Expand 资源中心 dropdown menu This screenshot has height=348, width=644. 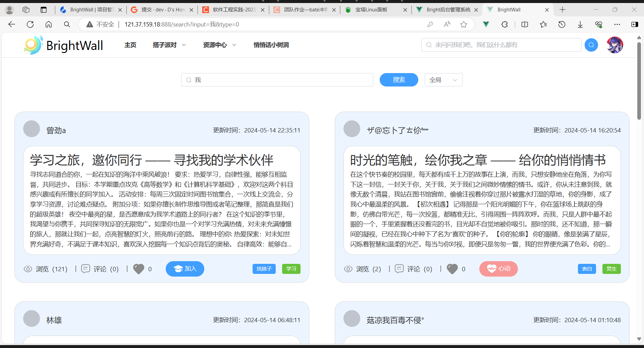(219, 45)
